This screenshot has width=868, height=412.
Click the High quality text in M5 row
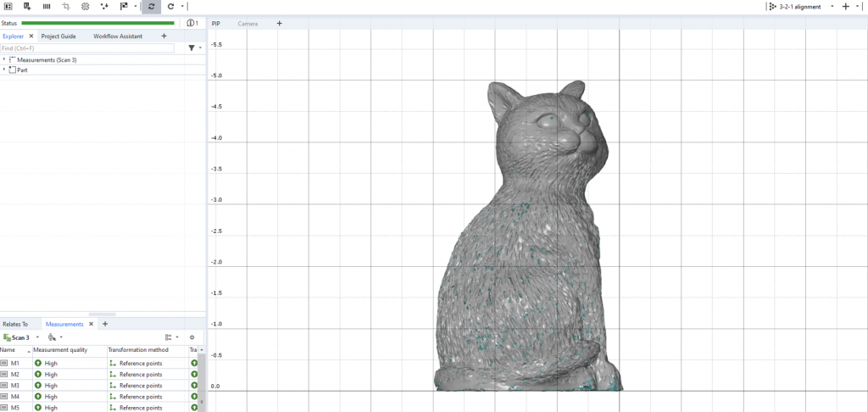[x=51, y=408]
